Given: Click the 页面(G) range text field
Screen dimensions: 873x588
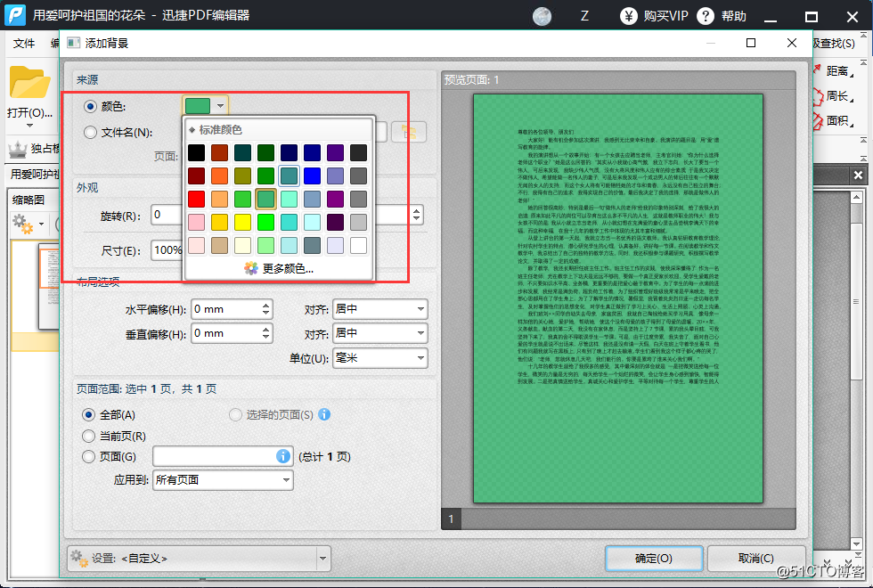Looking at the screenshot, I should pyautogui.click(x=222, y=456).
